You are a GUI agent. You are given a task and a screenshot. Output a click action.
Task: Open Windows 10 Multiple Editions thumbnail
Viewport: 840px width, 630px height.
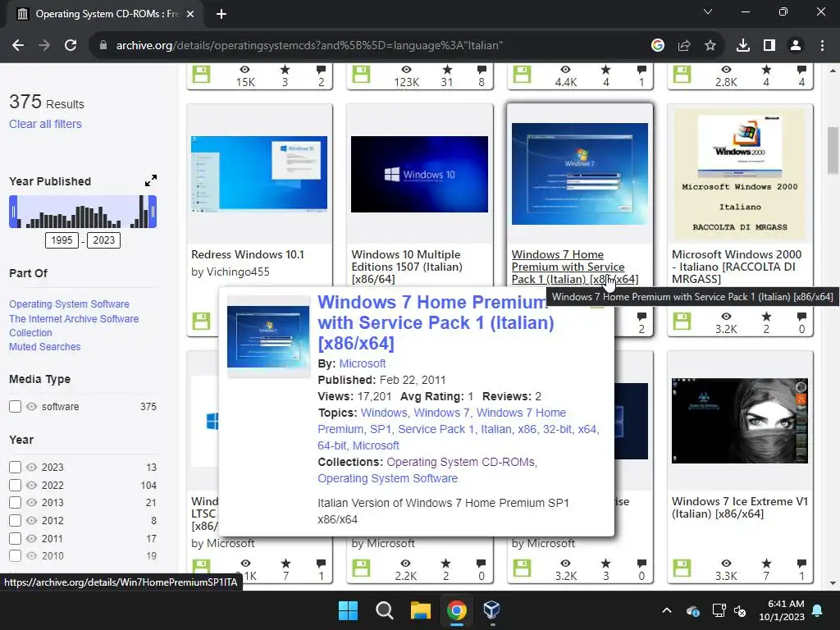tap(419, 174)
